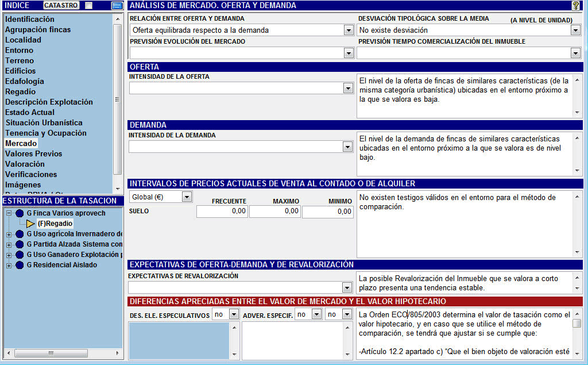Open Relación entre oferta y demanda dropdown
Viewport: 588px width, 365px height.
(349, 30)
